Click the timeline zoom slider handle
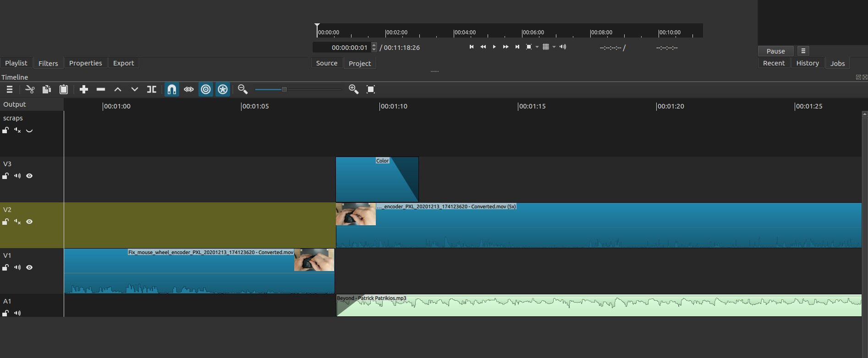This screenshot has height=358, width=868. point(284,89)
